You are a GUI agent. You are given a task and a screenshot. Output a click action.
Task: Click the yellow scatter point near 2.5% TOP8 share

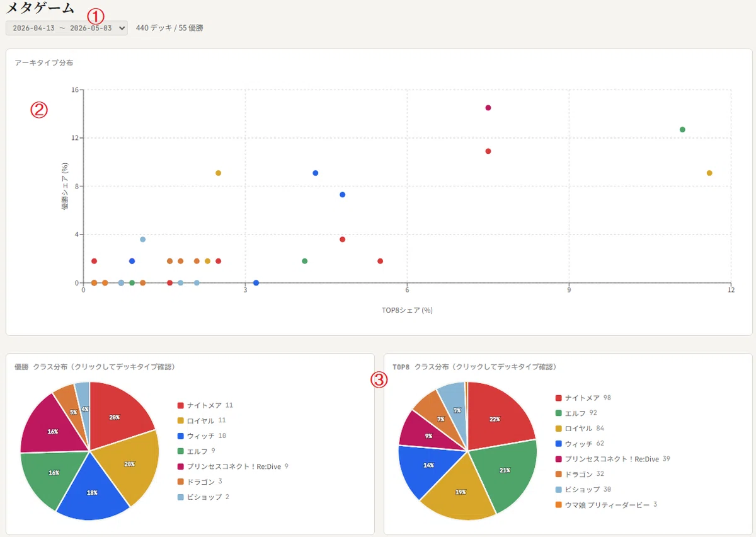pos(219,173)
